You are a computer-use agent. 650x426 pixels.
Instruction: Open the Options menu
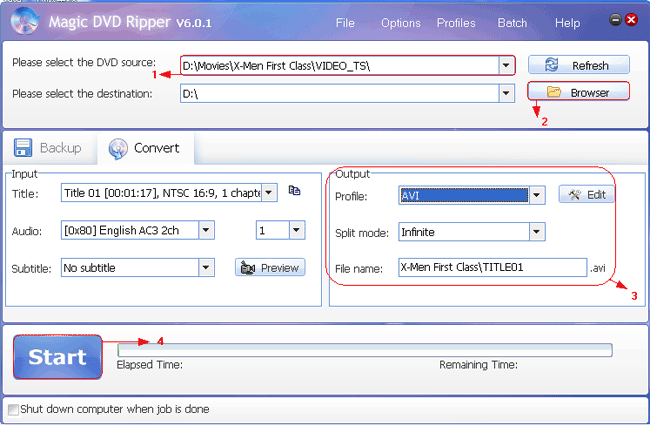click(400, 23)
